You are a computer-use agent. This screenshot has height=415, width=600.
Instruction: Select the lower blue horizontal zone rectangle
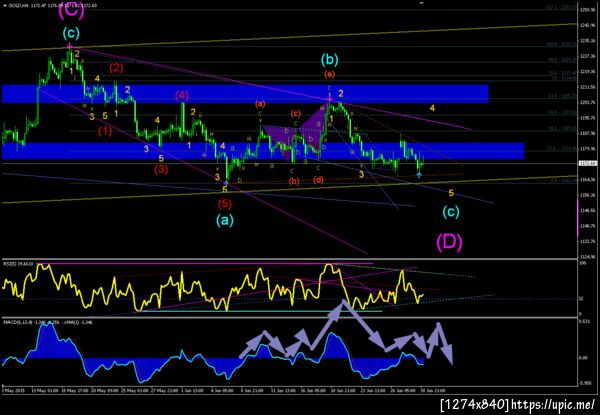262,151
